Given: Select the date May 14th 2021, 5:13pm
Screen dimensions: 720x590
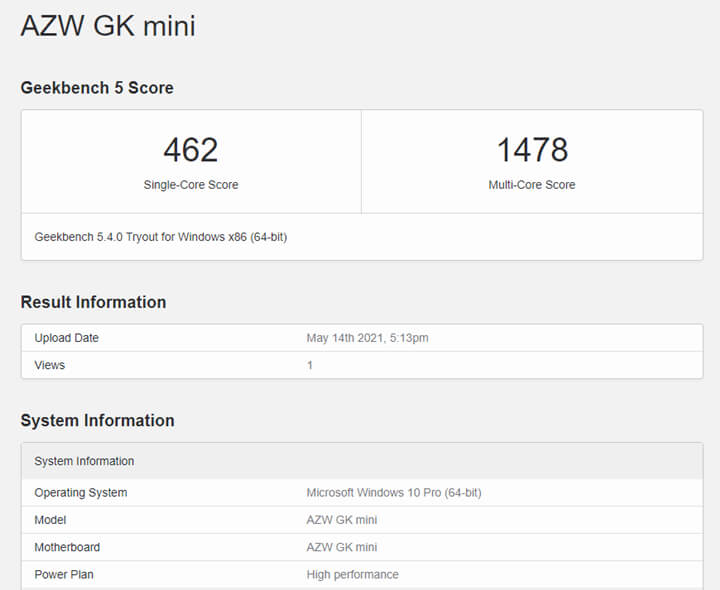Looking at the screenshot, I should coord(367,338).
